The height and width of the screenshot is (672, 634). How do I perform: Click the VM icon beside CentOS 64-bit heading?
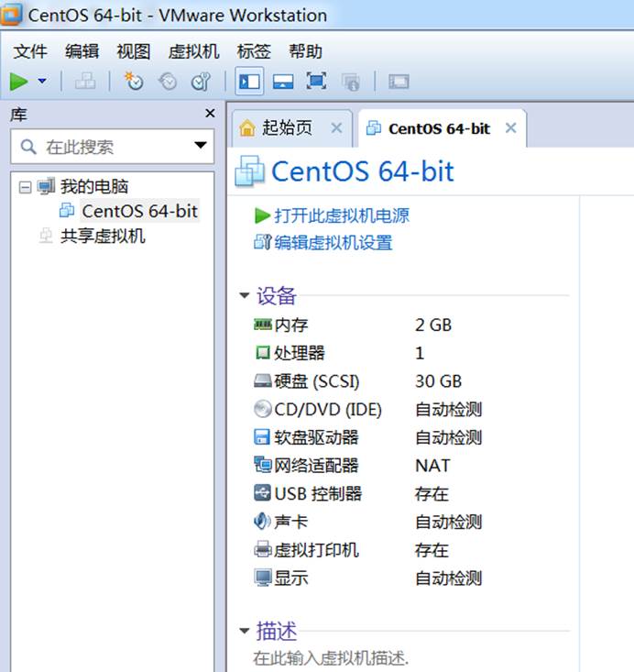pos(249,171)
